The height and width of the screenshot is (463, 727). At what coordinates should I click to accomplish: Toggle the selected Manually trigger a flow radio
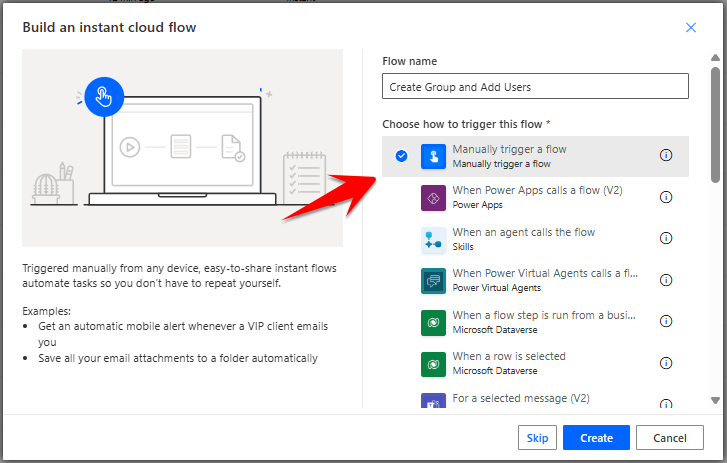pos(401,156)
